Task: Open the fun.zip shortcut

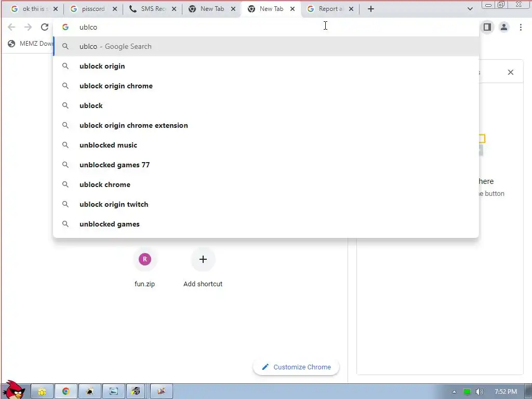Action: [x=145, y=268]
